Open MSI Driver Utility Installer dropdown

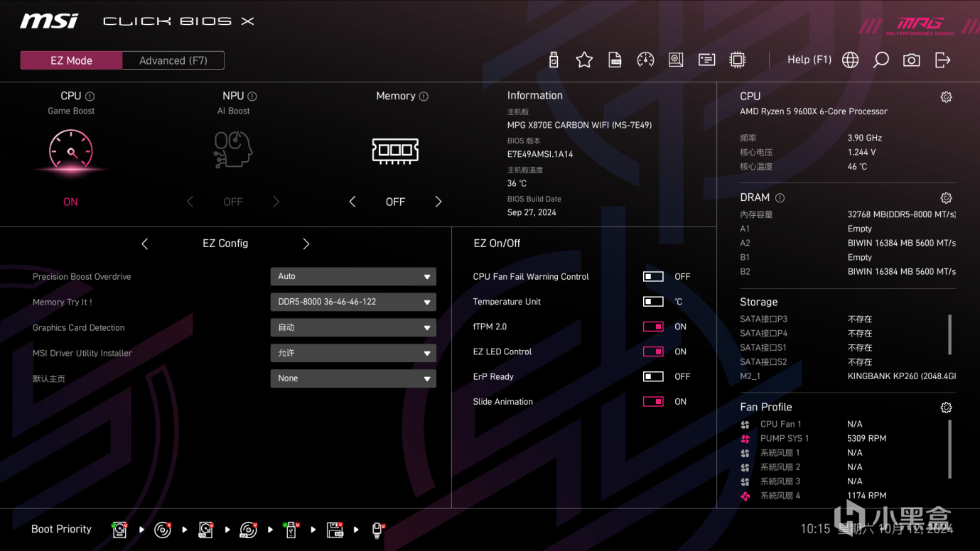[x=353, y=353]
